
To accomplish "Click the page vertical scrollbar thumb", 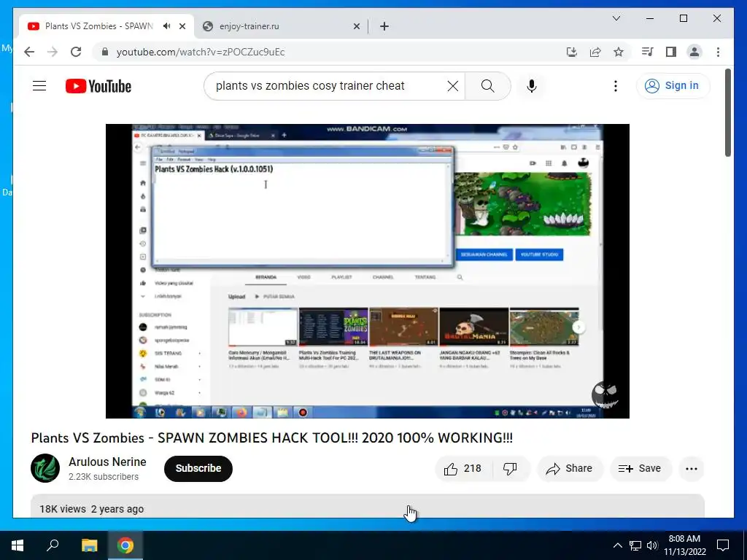I will point(728,113).
